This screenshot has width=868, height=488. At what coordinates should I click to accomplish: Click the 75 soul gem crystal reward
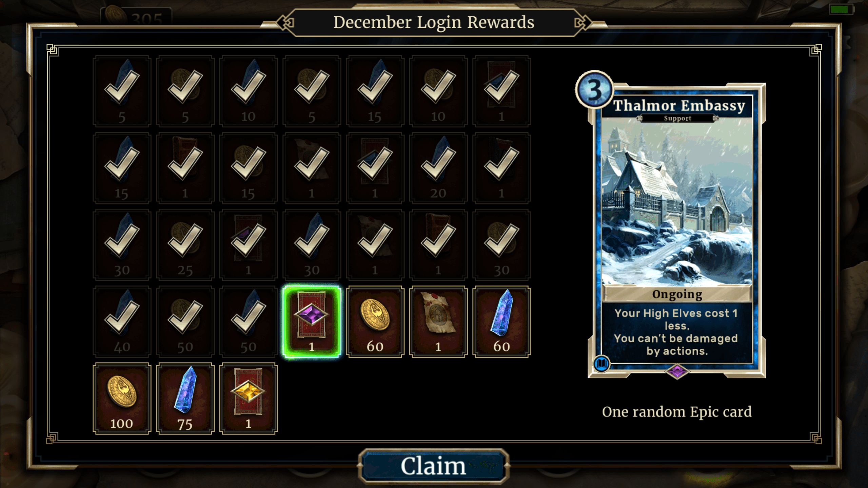(x=185, y=398)
